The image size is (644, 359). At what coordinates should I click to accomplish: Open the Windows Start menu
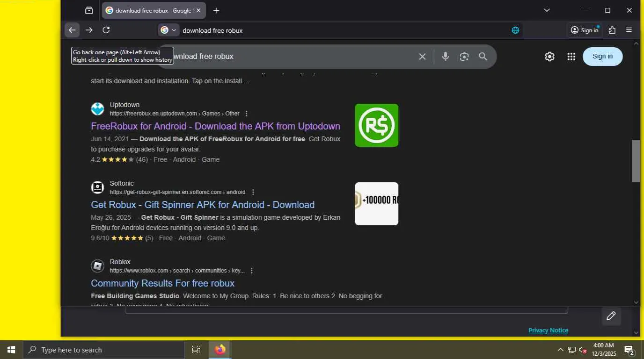(11, 350)
